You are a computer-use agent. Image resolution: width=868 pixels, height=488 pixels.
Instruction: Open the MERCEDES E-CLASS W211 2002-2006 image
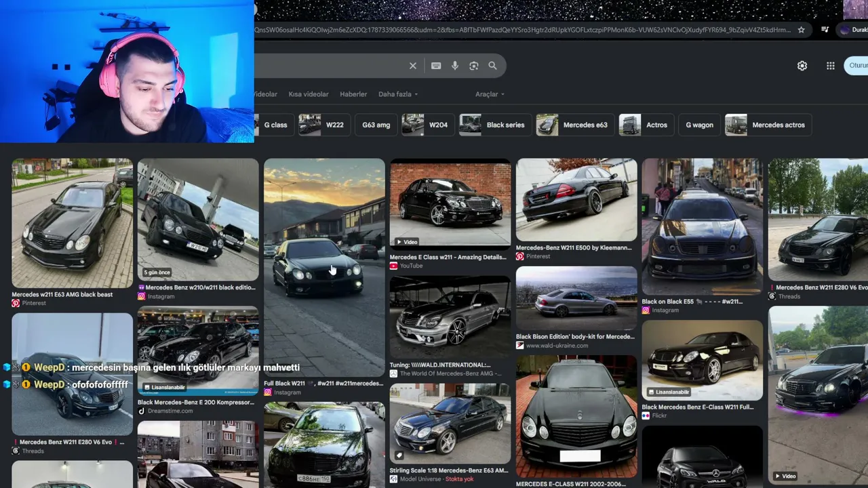576,416
